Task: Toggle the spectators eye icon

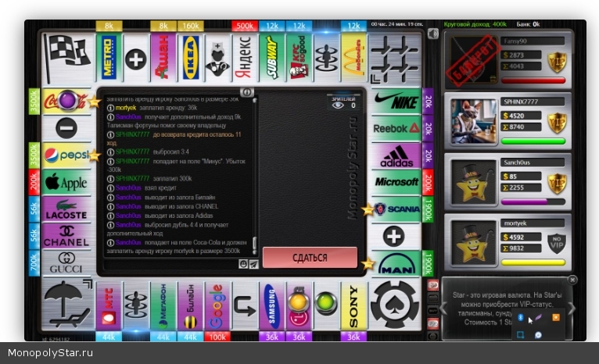Action: coord(337,103)
